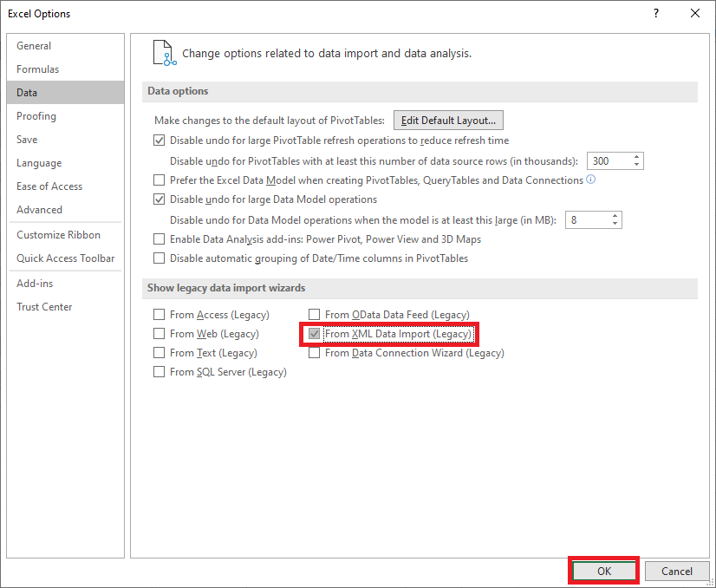Open the Proofing options category
The width and height of the screenshot is (716, 588).
(x=65, y=115)
